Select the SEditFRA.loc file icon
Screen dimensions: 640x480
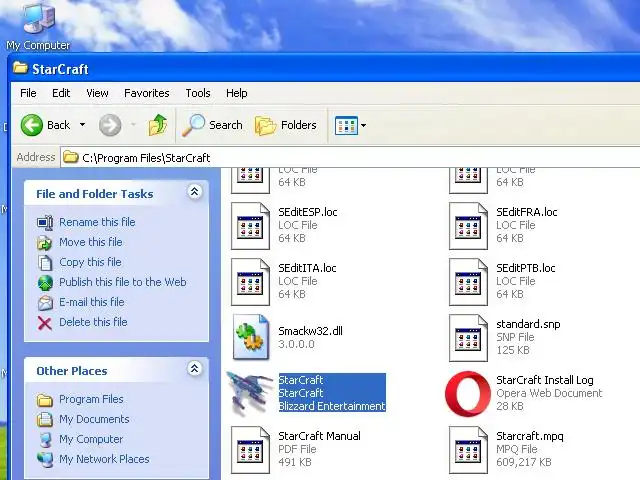tap(468, 226)
